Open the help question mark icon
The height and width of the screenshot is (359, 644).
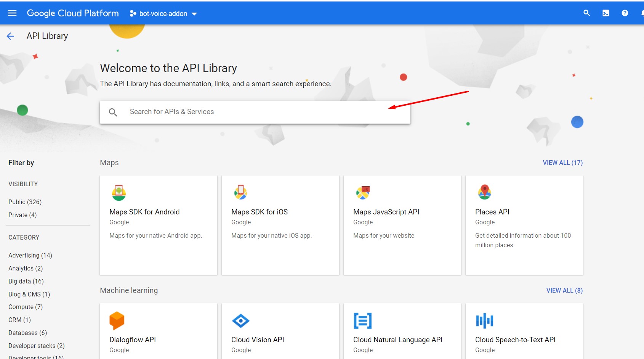click(x=625, y=13)
